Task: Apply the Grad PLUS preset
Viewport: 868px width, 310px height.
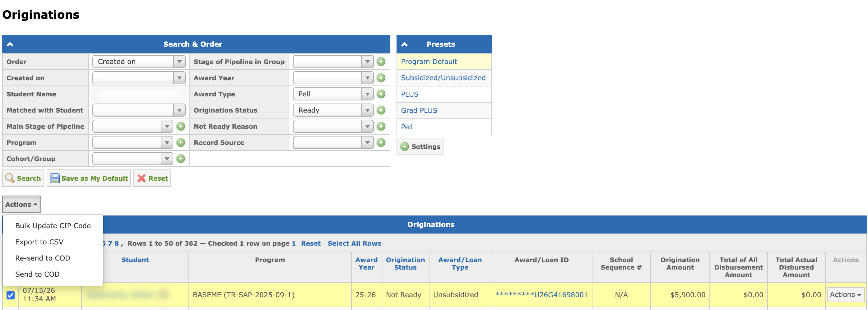Action: 419,110
